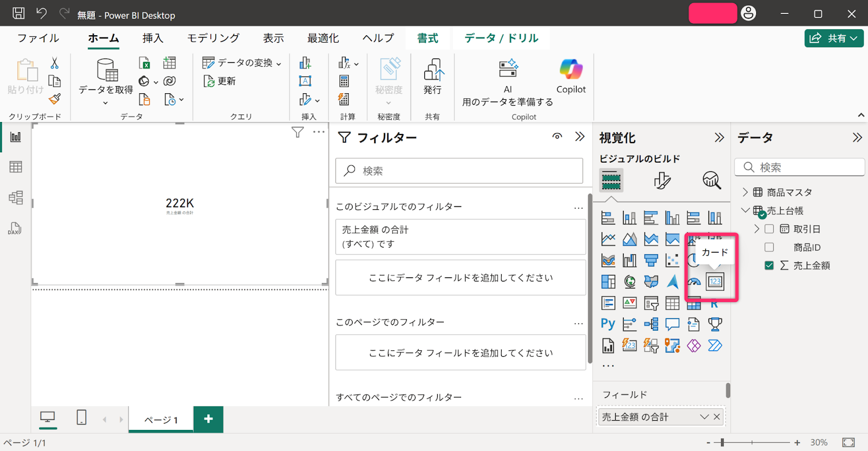Viewport: 868px width, 451px height.
Task: Remove 売上金額 の合計 from フィールド well
Action: 717,417
